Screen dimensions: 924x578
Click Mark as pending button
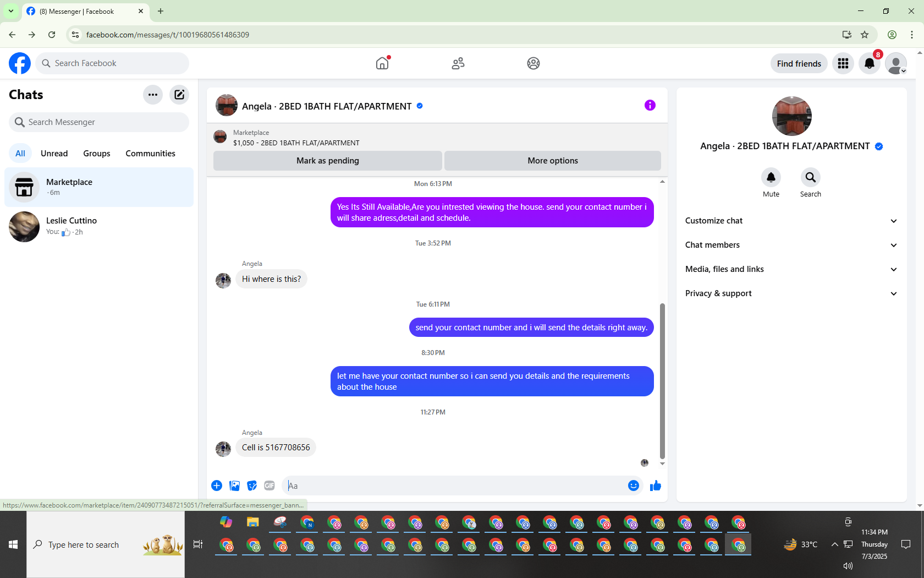pos(328,161)
